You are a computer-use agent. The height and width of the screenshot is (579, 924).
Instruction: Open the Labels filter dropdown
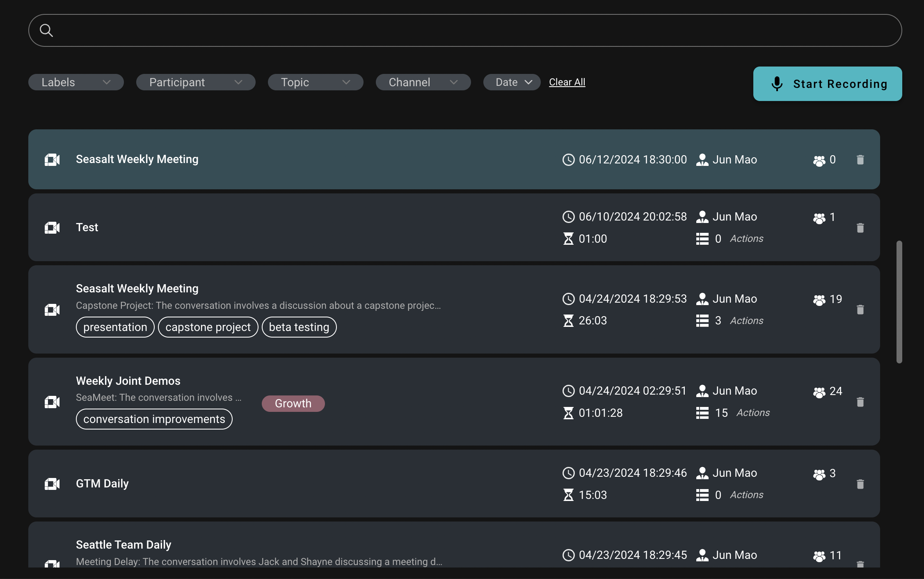click(x=76, y=82)
